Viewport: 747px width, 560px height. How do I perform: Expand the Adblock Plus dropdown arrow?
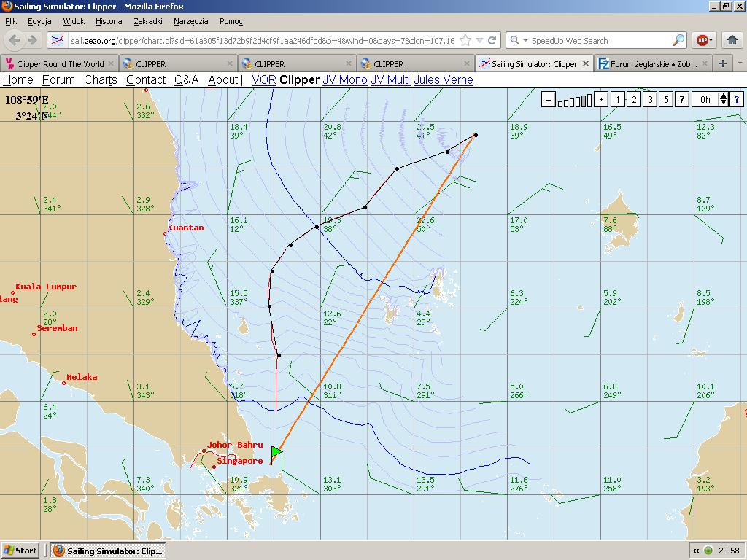coord(712,41)
